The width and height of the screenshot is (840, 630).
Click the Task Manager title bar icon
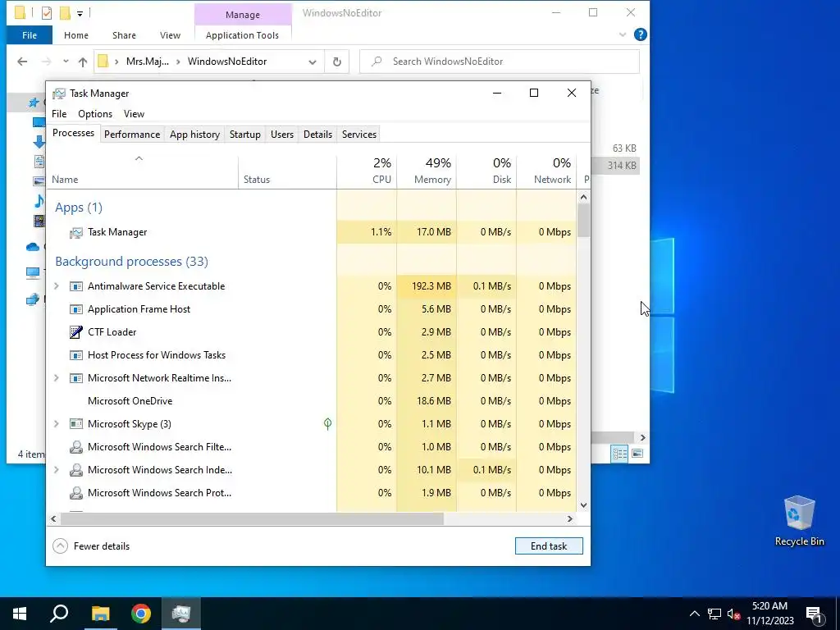pos(59,94)
